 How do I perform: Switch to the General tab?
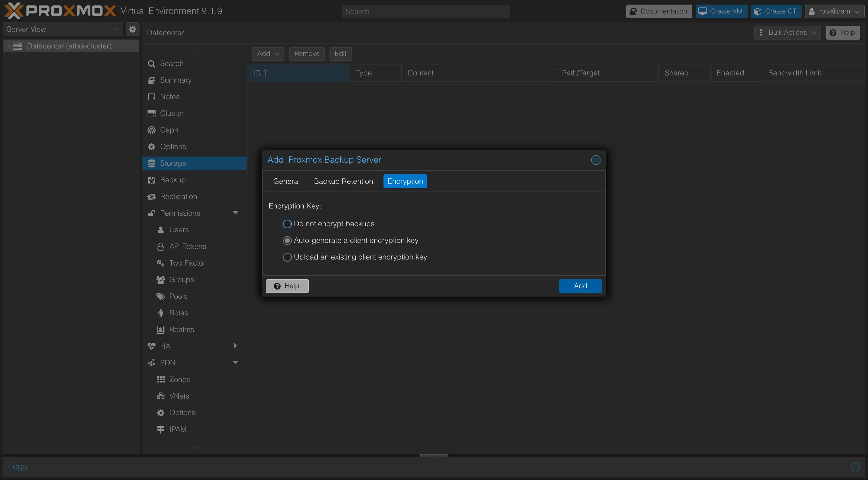click(286, 182)
